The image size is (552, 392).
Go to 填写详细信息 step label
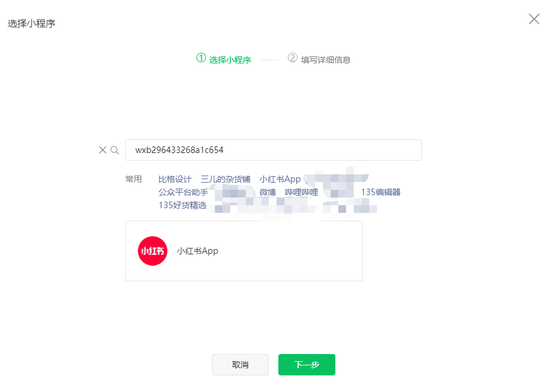326,60
